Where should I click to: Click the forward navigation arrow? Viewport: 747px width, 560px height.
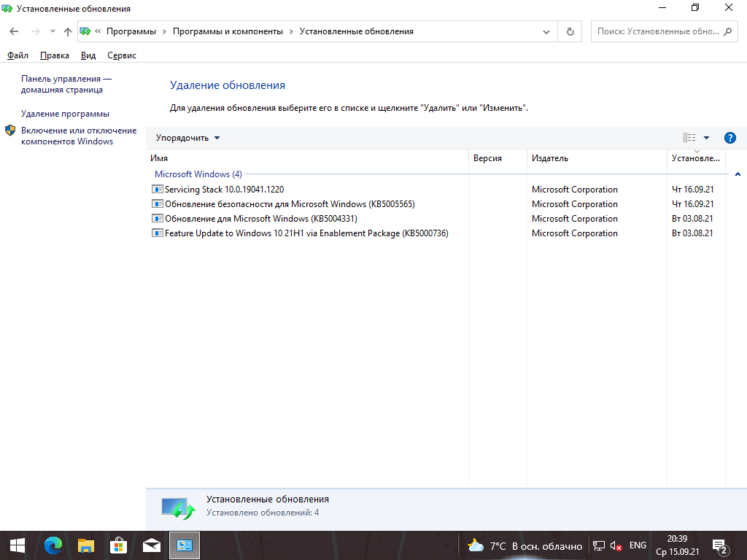(35, 31)
